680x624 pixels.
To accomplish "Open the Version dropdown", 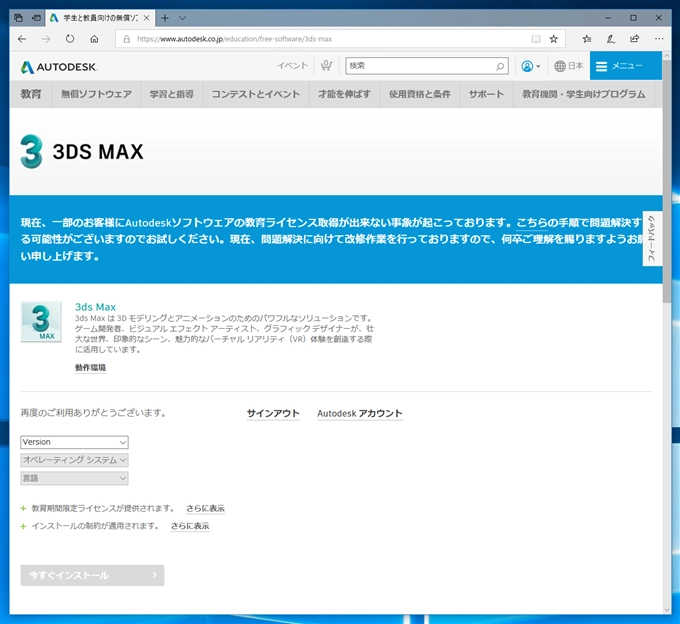I will point(75,442).
